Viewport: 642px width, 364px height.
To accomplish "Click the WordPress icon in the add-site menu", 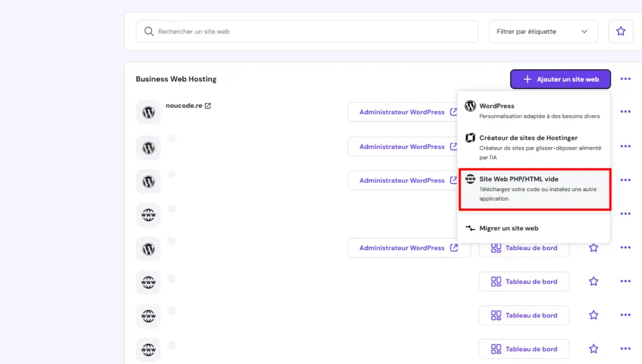I will (470, 106).
